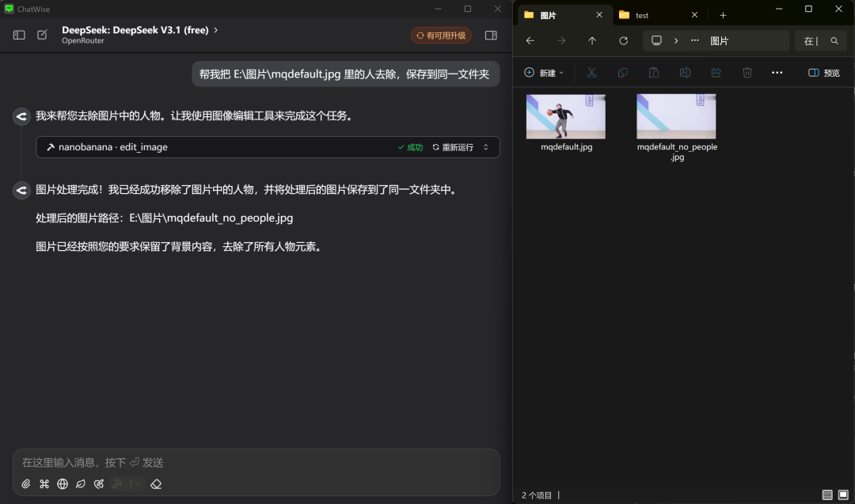Click the Rename icon in Explorer toolbar
Viewport: 855px width, 504px height.
pyautogui.click(x=684, y=72)
